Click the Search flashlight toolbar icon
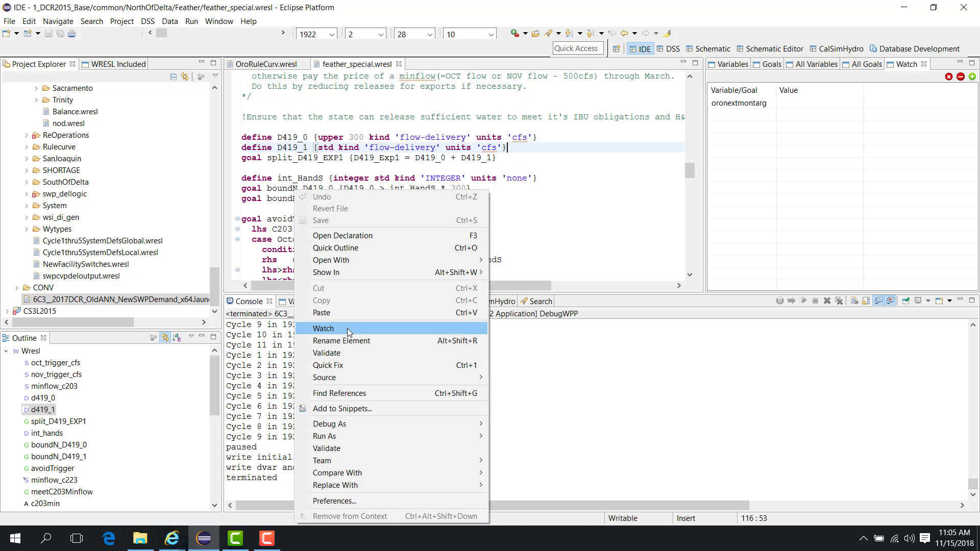The width and height of the screenshot is (980, 551). (549, 34)
